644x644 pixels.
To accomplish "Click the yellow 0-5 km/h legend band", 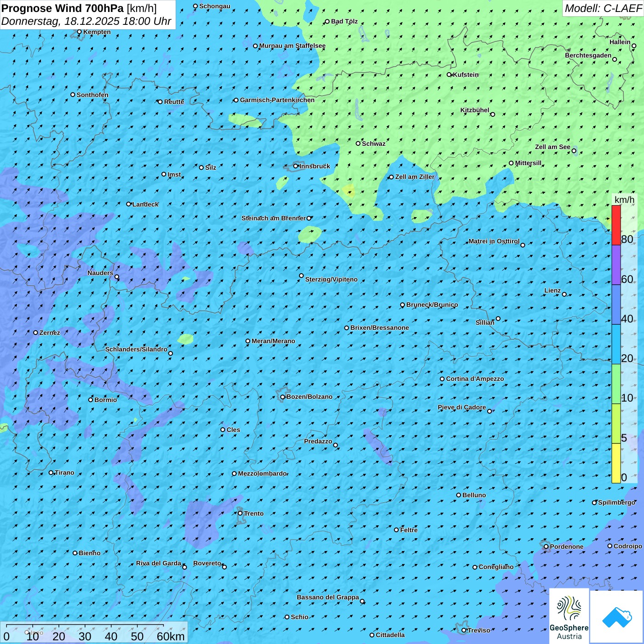I will pos(616,463).
